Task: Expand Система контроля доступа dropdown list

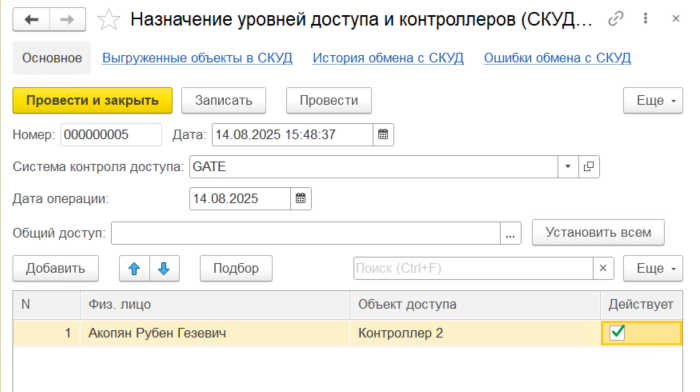Action: click(568, 167)
